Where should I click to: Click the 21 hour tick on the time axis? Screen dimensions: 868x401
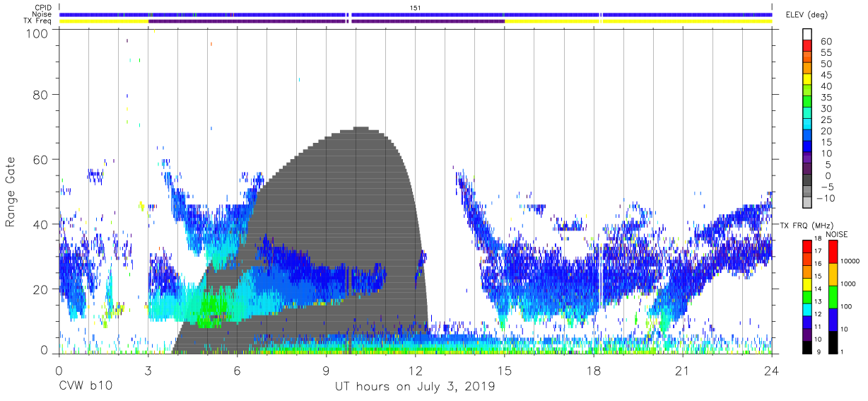(683, 371)
